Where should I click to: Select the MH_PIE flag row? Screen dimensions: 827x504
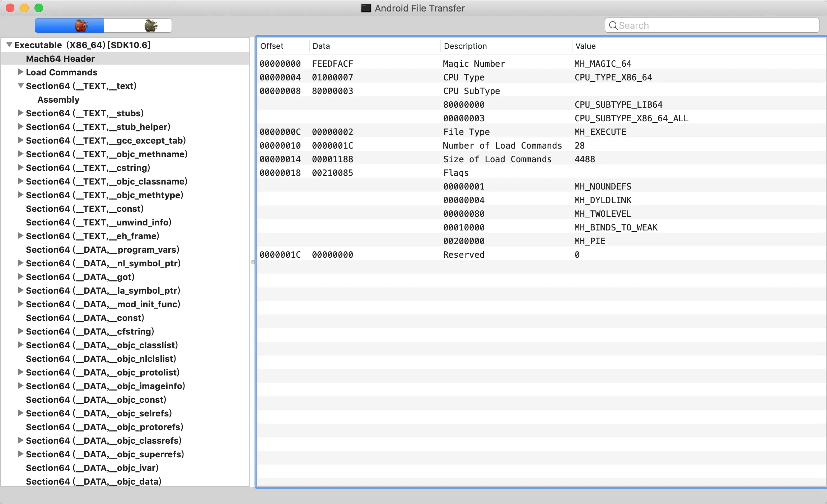(589, 241)
